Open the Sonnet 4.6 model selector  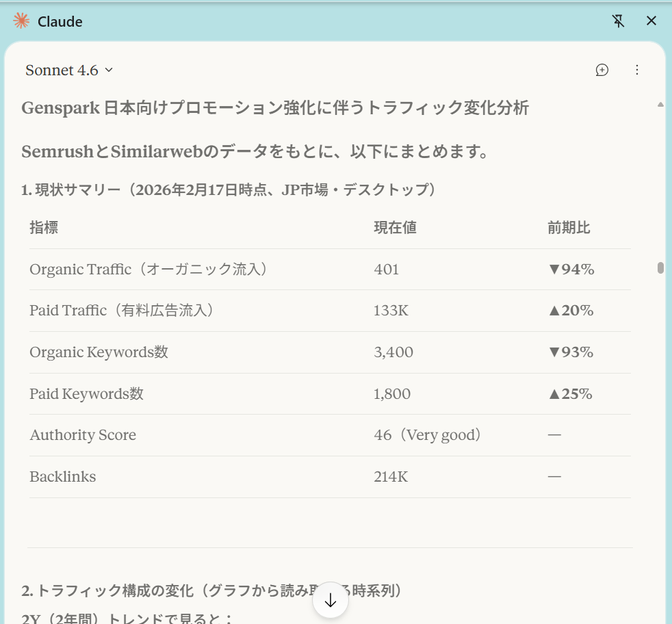[69, 70]
